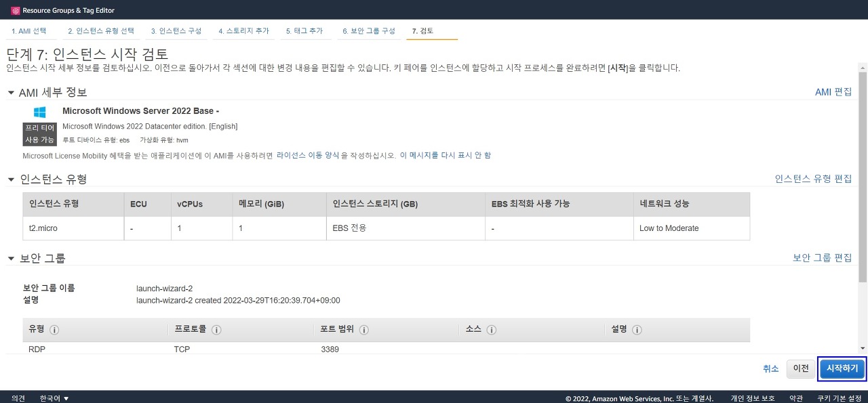
Task: Click info icon next to 포트 범위 column
Action: [363, 330]
